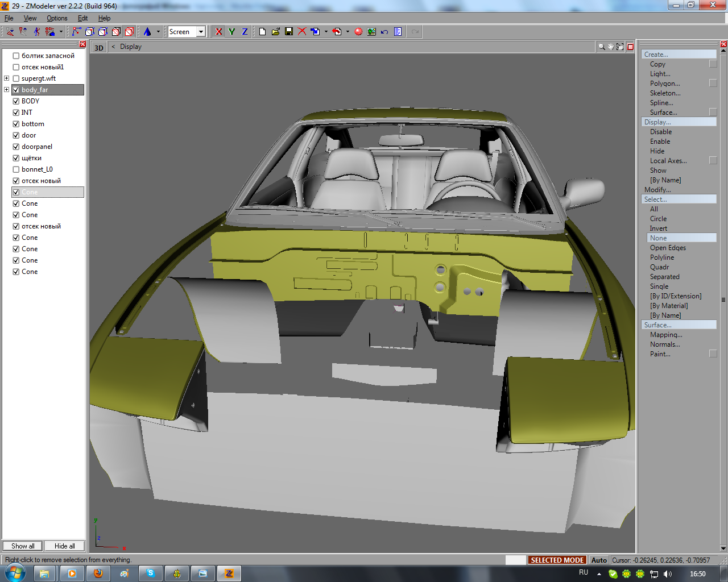Click the Show all button

coord(23,546)
